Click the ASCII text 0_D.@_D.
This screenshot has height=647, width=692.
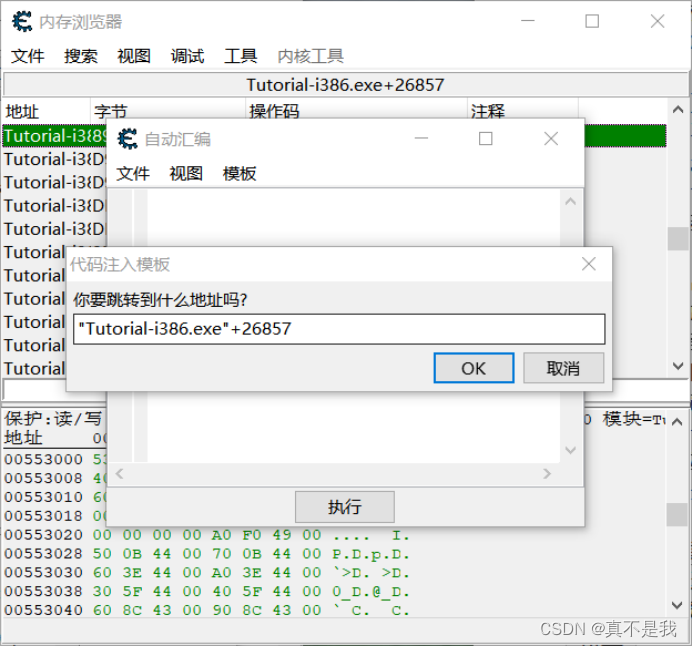pyautogui.click(x=371, y=591)
